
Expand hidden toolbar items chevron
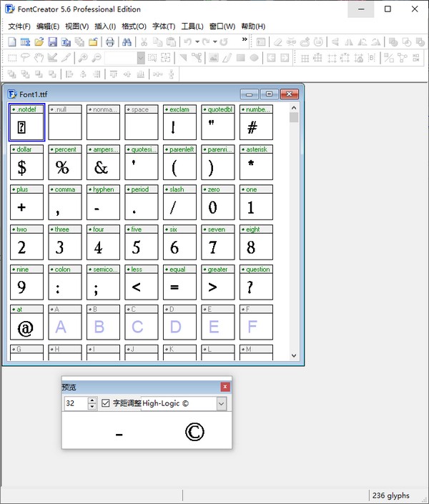[245, 39]
